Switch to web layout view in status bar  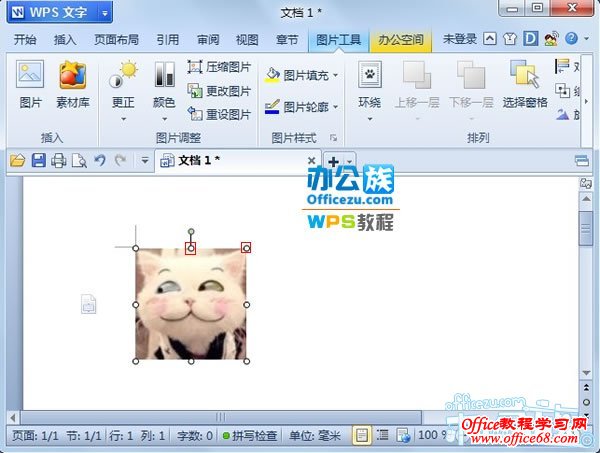point(403,435)
